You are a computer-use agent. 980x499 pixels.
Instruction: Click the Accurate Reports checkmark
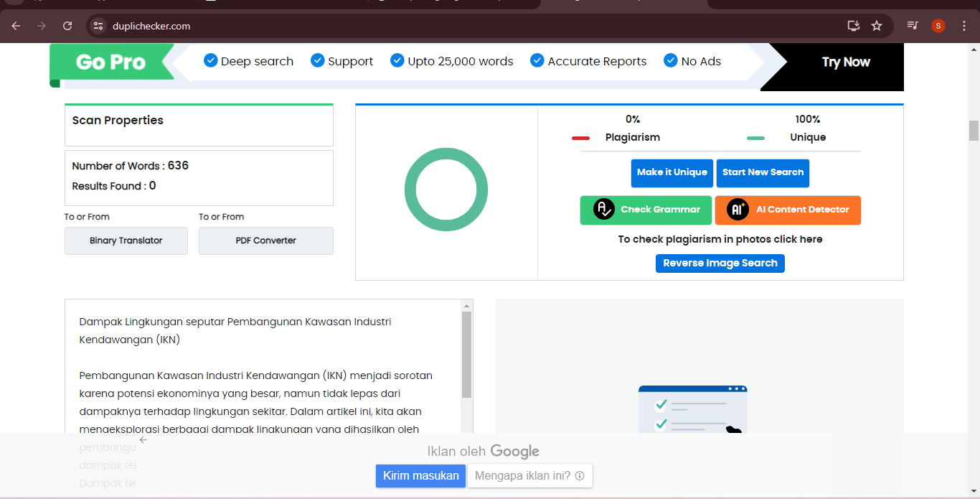coord(537,60)
